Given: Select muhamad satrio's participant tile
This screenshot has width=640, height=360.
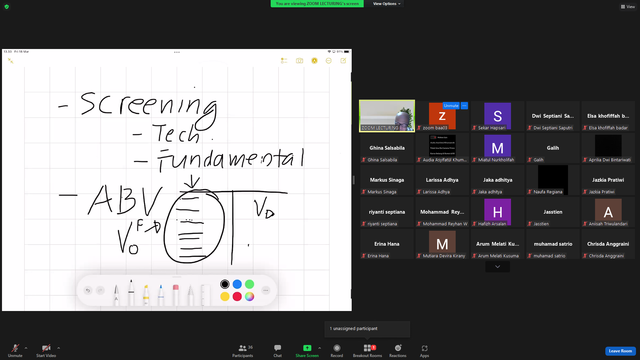Looking at the screenshot, I should [553, 244].
